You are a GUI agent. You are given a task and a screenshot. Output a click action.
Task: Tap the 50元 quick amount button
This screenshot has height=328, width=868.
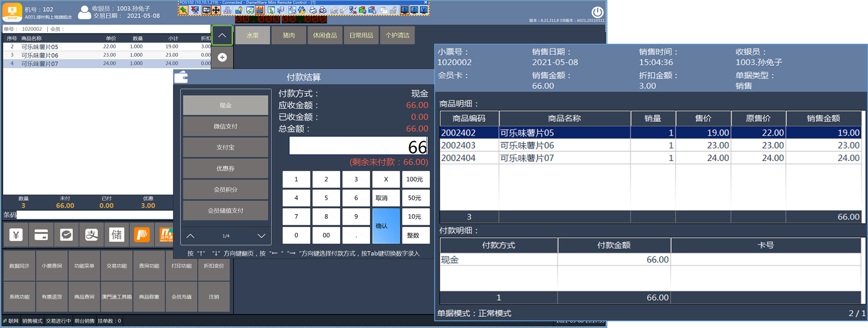[x=415, y=198]
